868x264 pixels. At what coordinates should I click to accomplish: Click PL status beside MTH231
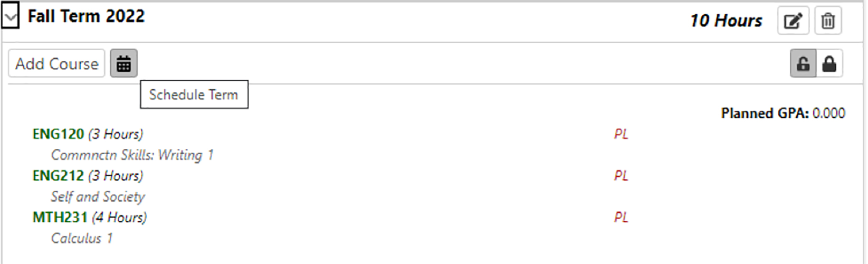[621, 218]
